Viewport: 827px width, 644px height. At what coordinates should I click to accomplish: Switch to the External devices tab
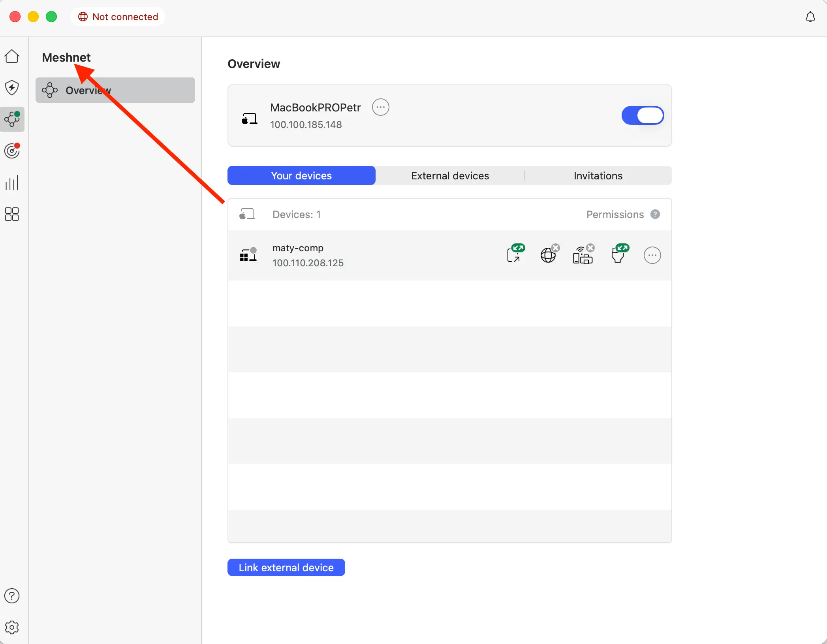pyautogui.click(x=449, y=175)
